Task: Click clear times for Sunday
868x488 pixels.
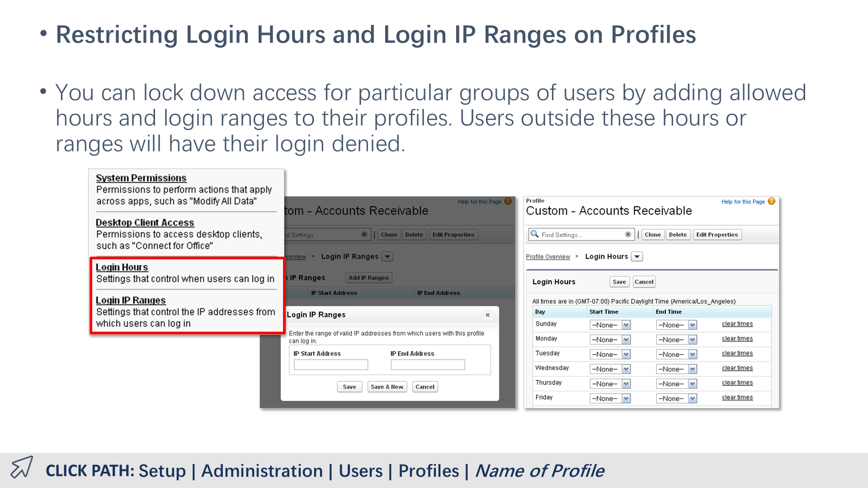Action: pos(737,324)
